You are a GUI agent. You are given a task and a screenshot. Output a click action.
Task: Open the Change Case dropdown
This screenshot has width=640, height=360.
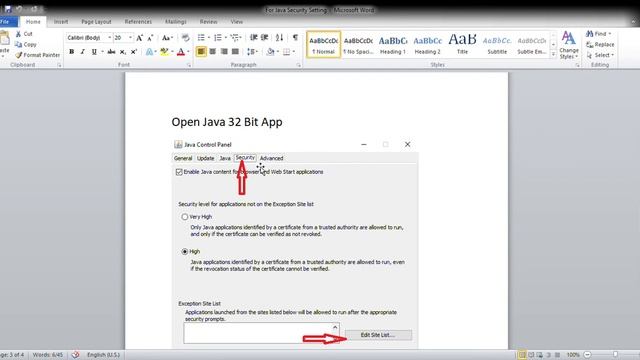coord(167,38)
